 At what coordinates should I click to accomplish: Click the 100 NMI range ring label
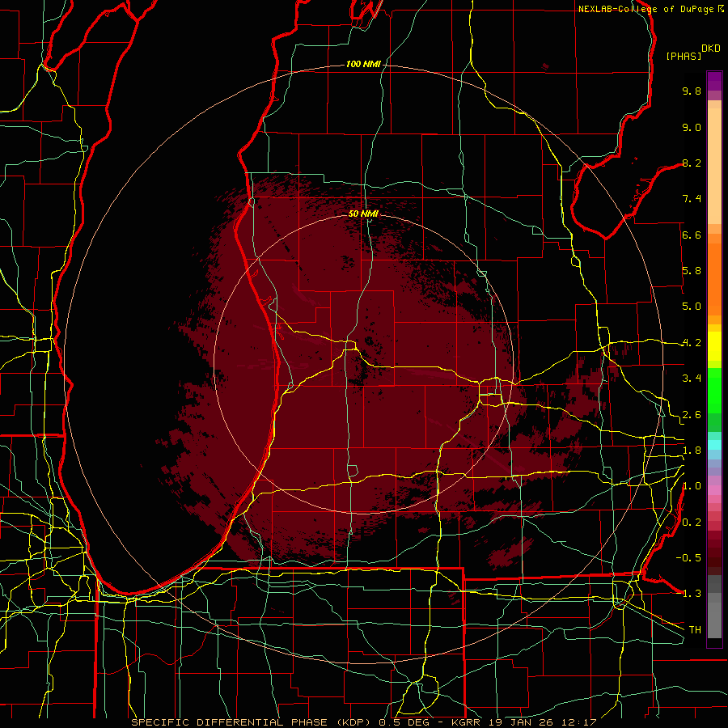[363, 64]
